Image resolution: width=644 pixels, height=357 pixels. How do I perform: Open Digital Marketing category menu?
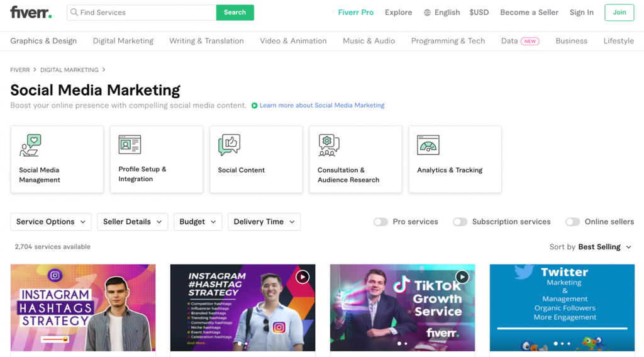tap(123, 41)
